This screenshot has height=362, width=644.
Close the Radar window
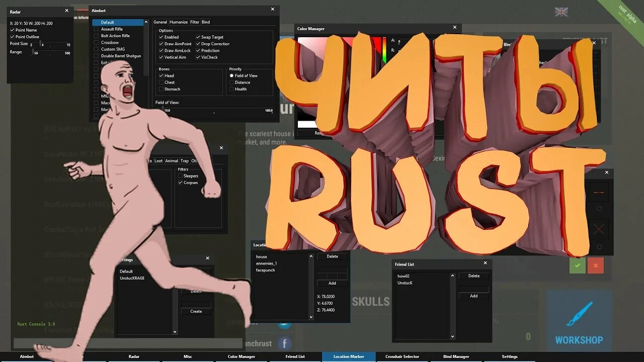[66, 11]
